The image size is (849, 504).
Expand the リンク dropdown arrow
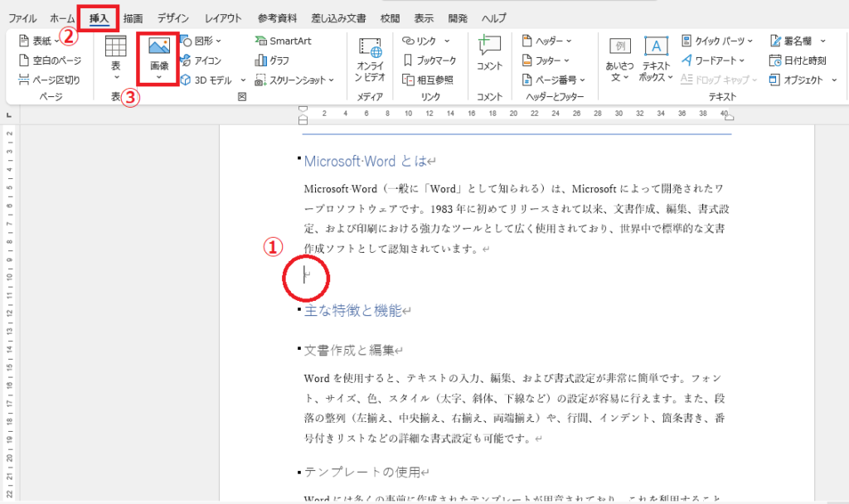click(x=447, y=41)
